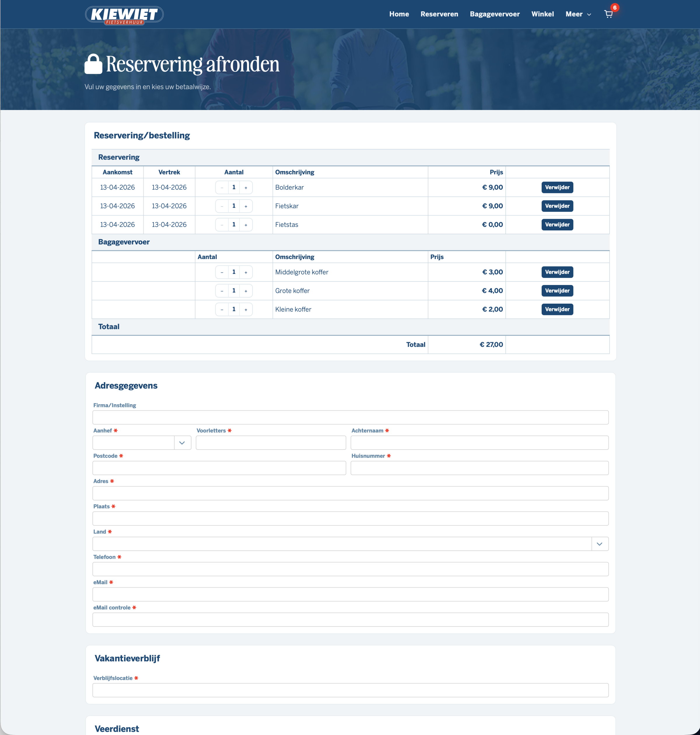Navigate to the Winkel section
700x735 pixels.
tap(543, 14)
